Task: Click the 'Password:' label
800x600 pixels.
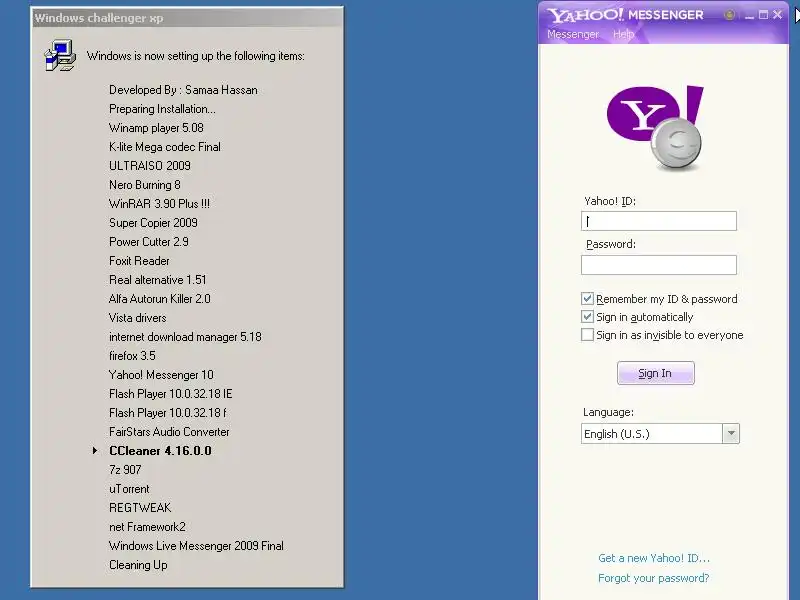Action: (611, 244)
